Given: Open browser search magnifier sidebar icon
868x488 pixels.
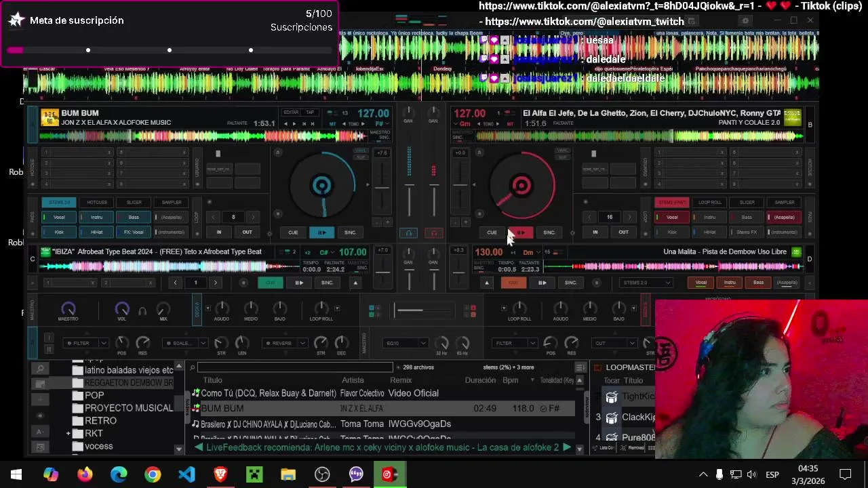Looking at the screenshot, I should (40, 369).
